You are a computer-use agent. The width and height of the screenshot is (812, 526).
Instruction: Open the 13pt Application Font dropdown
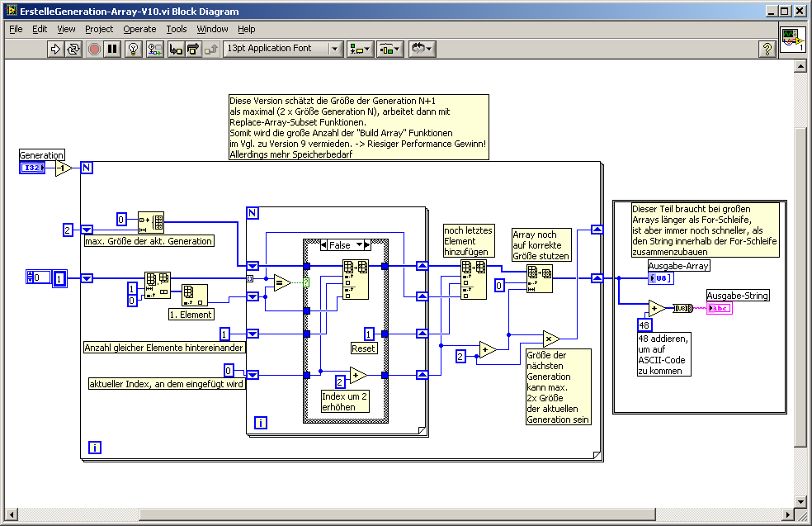coord(283,49)
